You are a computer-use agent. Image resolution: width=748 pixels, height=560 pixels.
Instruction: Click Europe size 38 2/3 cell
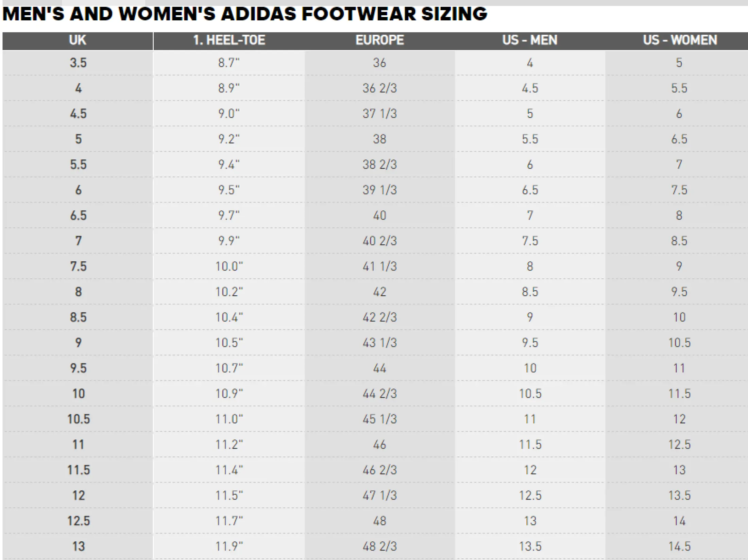380,165
